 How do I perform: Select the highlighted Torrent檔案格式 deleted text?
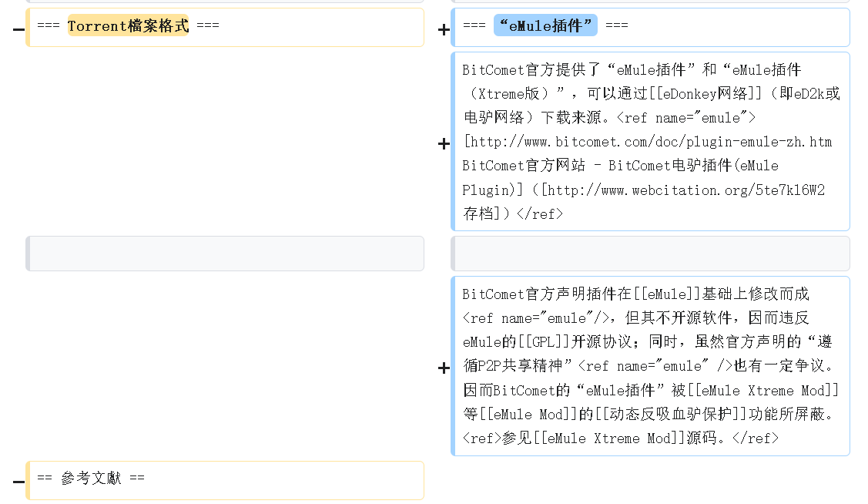pos(128,25)
